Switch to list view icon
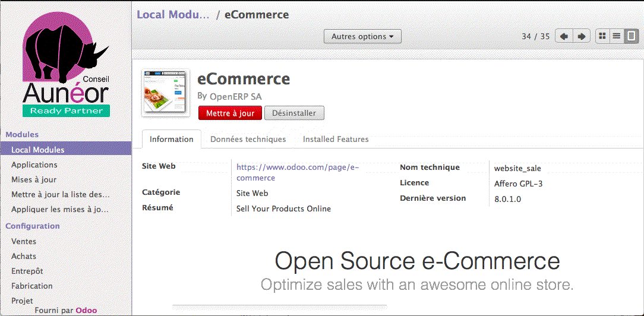The image size is (644, 316). pyautogui.click(x=617, y=37)
